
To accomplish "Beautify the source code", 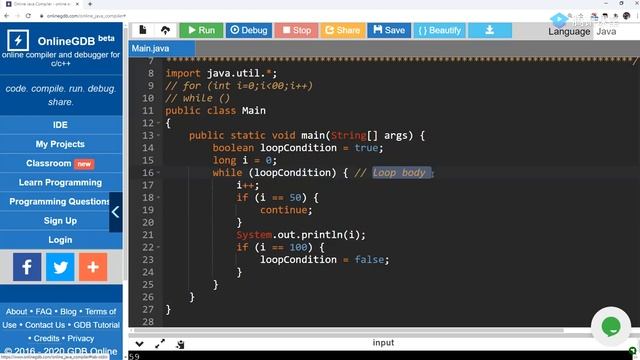I will (440, 30).
